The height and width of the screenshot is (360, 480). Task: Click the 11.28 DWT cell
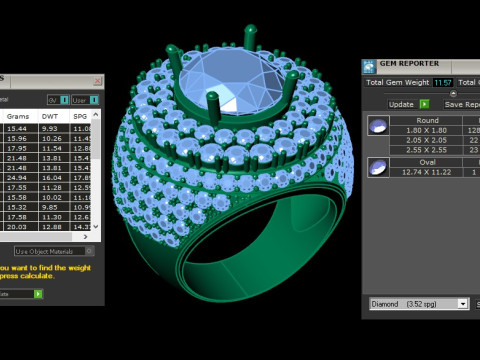pos(54,187)
